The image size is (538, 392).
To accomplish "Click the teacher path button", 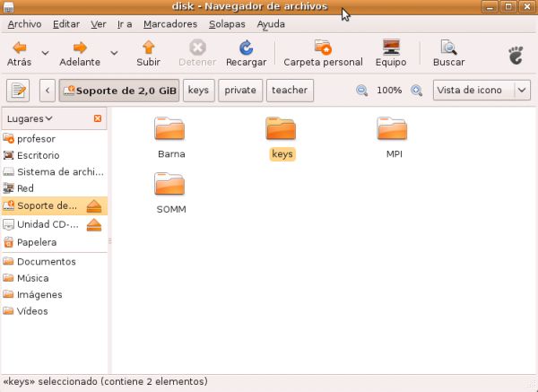I will coord(290,91).
